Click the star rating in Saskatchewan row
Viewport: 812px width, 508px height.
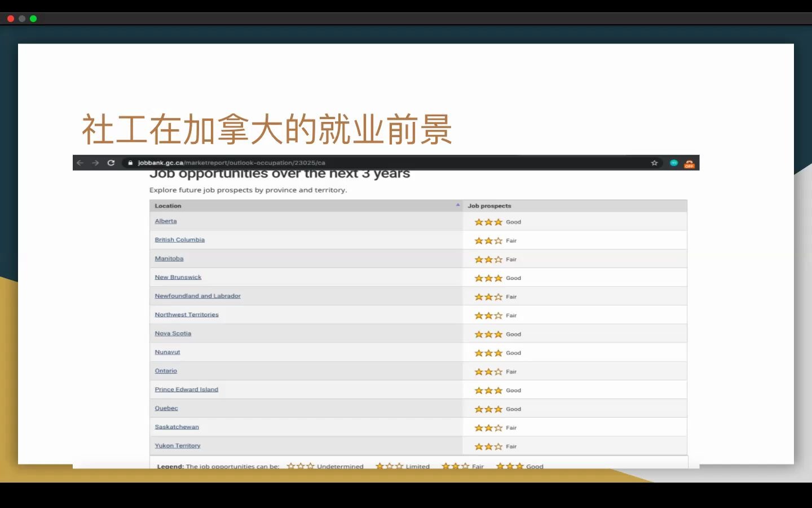click(x=488, y=428)
